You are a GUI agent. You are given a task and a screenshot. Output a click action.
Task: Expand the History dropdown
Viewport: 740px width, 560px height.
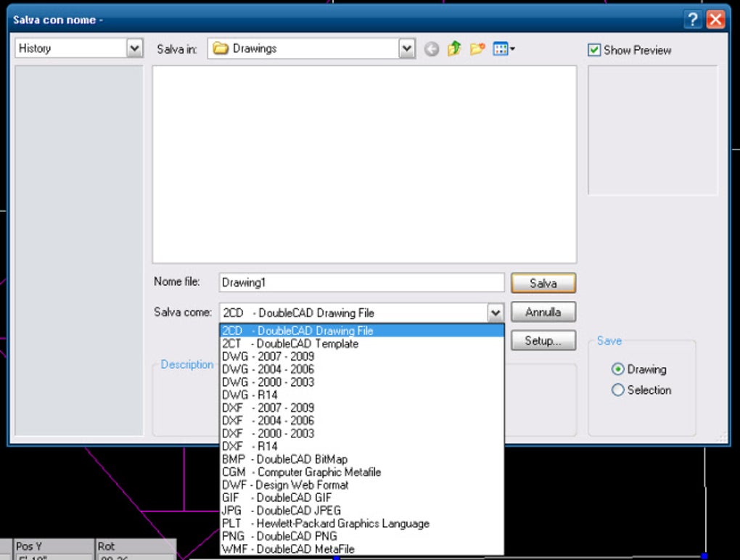pos(134,48)
